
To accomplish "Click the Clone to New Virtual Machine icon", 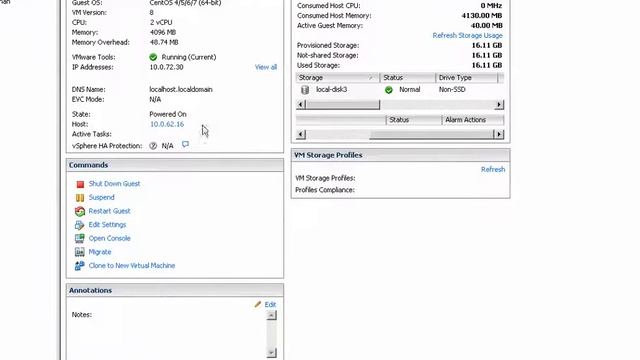I will coord(80,266).
